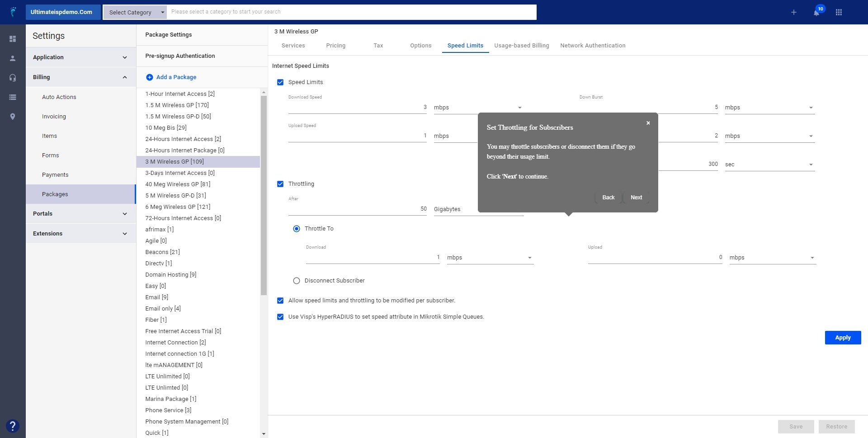
Task: Open Auto Actions settings
Action: (x=81, y=97)
